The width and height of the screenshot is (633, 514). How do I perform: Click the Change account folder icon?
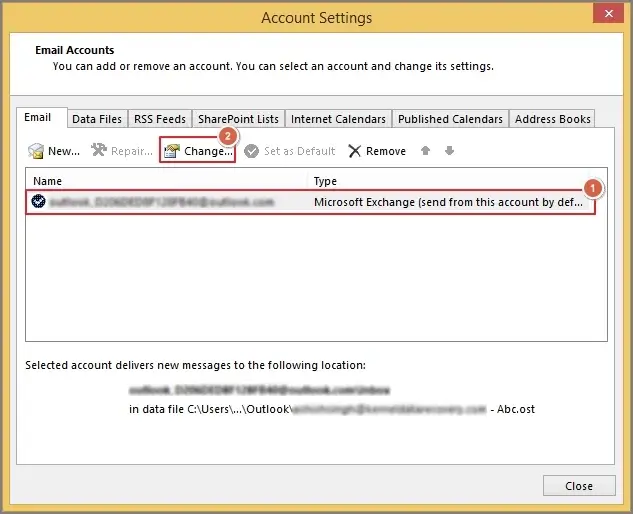click(172, 151)
